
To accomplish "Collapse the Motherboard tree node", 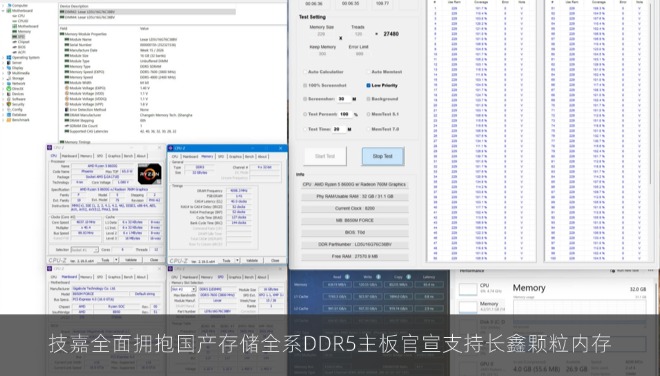I will coord(3,11).
